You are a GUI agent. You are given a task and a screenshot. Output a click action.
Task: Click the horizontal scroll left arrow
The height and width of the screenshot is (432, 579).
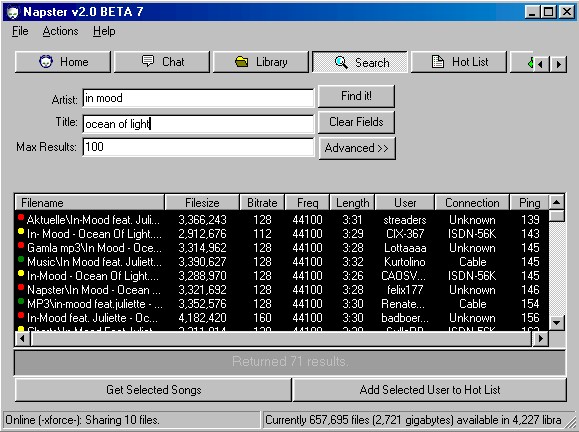pos(22,338)
